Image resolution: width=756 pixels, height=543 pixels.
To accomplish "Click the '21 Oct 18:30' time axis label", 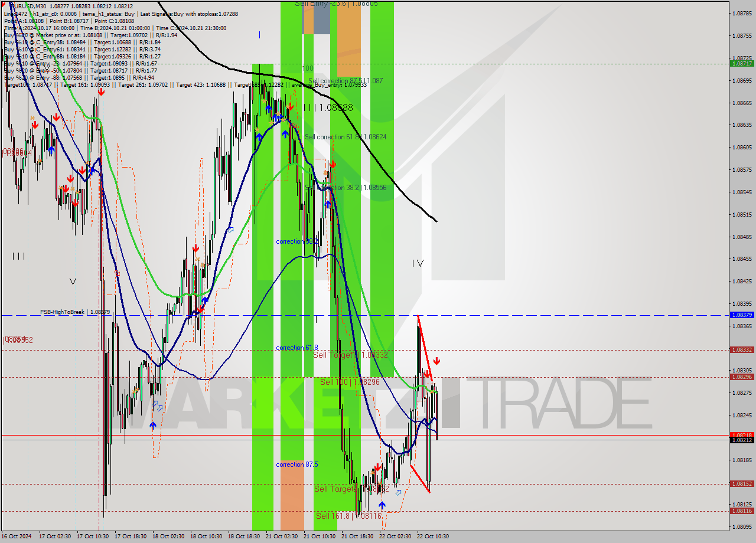I will point(356,537).
